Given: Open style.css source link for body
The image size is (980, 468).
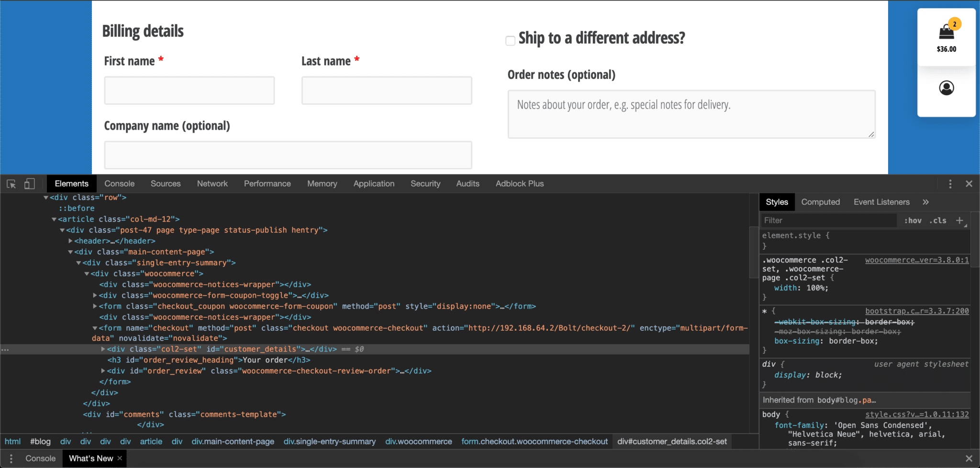Looking at the screenshot, I should coord(917,414).
